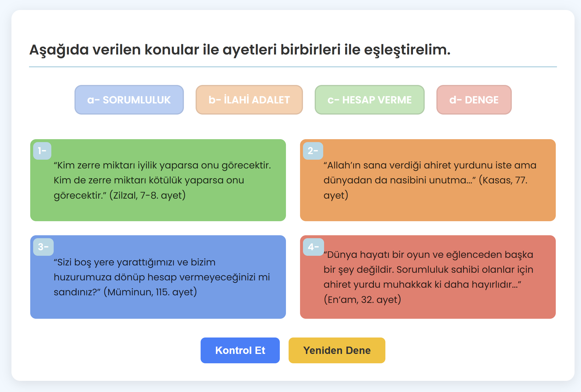
Task: Select the blue Müminun 115 verse card
Action: tap(158, 277)
